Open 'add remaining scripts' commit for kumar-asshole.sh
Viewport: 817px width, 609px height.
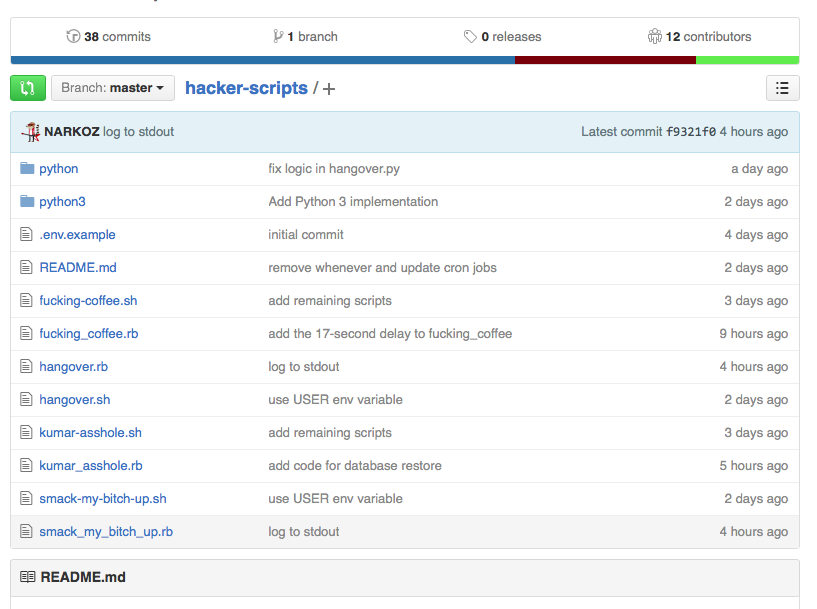tap(330, 433)
